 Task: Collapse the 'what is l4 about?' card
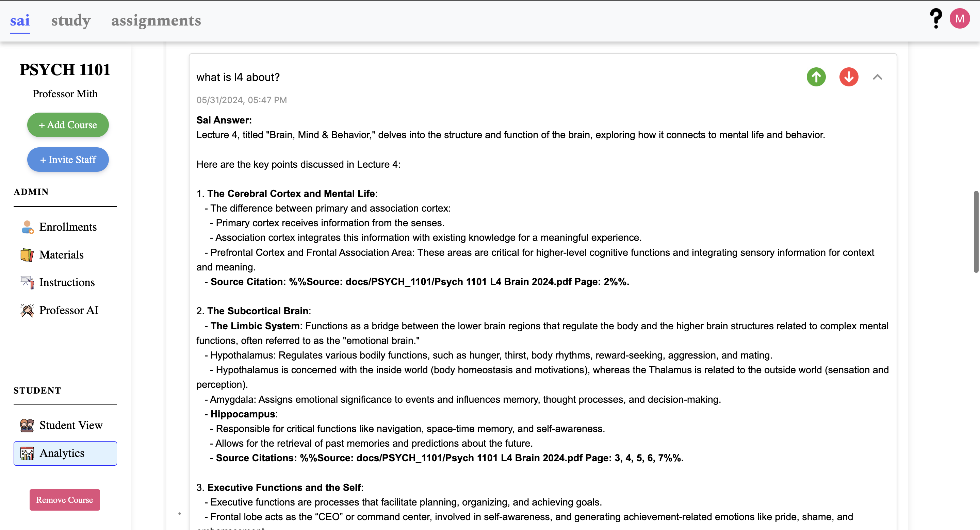click(x=877, y=77)
